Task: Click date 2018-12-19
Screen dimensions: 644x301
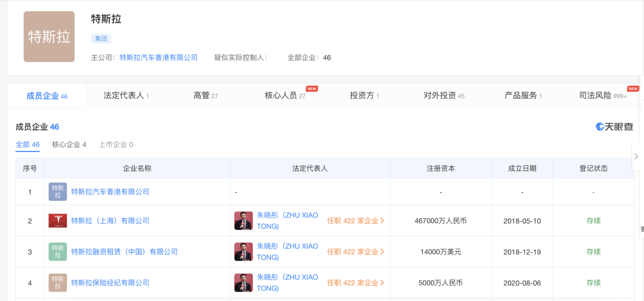Action: point(522,252)
